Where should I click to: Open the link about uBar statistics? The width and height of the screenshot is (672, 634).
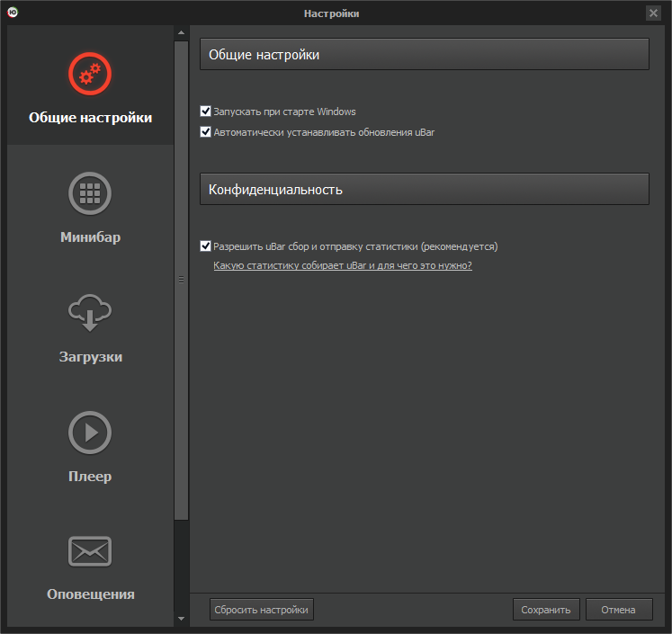pyautogui.click(x=343, y=266)
